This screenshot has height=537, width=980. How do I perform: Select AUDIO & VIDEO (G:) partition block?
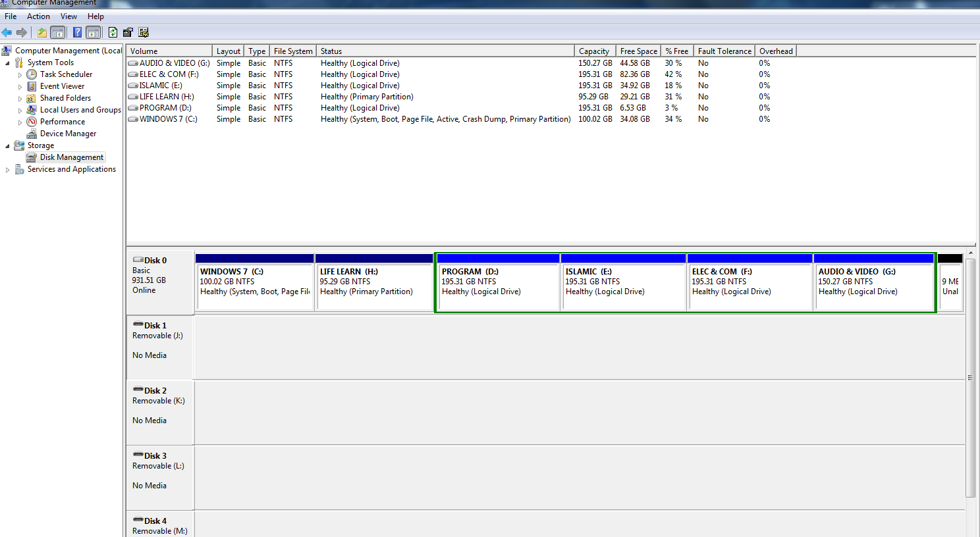coord(874,282)
